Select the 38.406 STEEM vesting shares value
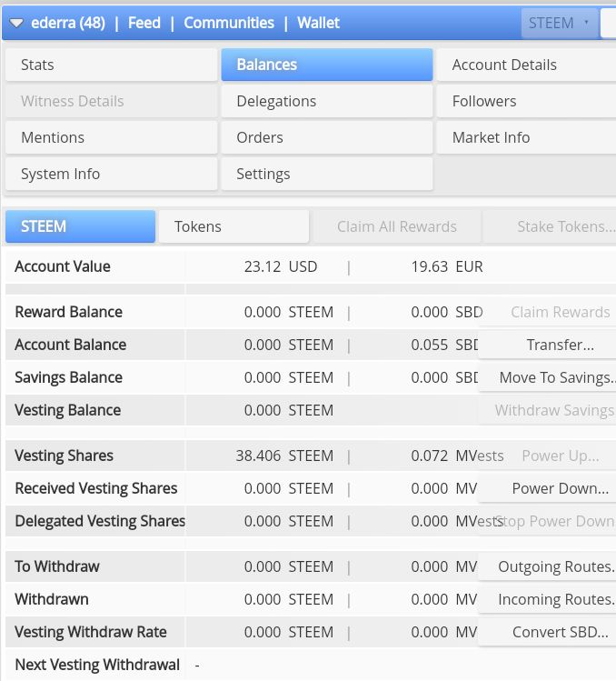Screen dimensions: 616x681 coord(284,456)
